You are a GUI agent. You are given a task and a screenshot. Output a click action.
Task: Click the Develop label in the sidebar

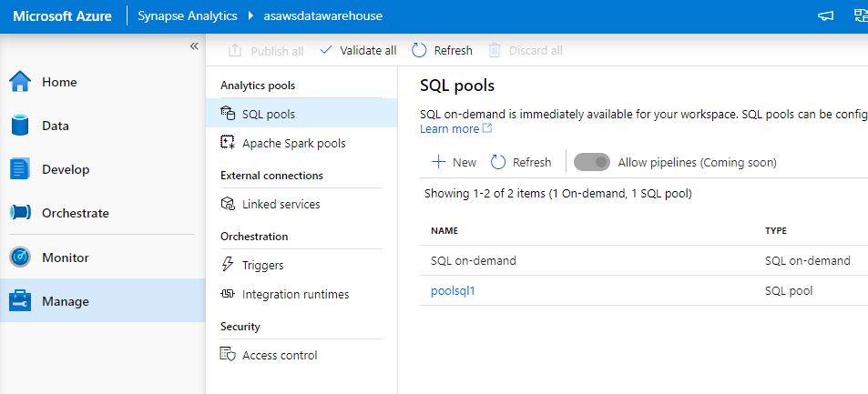coord(66,169)
